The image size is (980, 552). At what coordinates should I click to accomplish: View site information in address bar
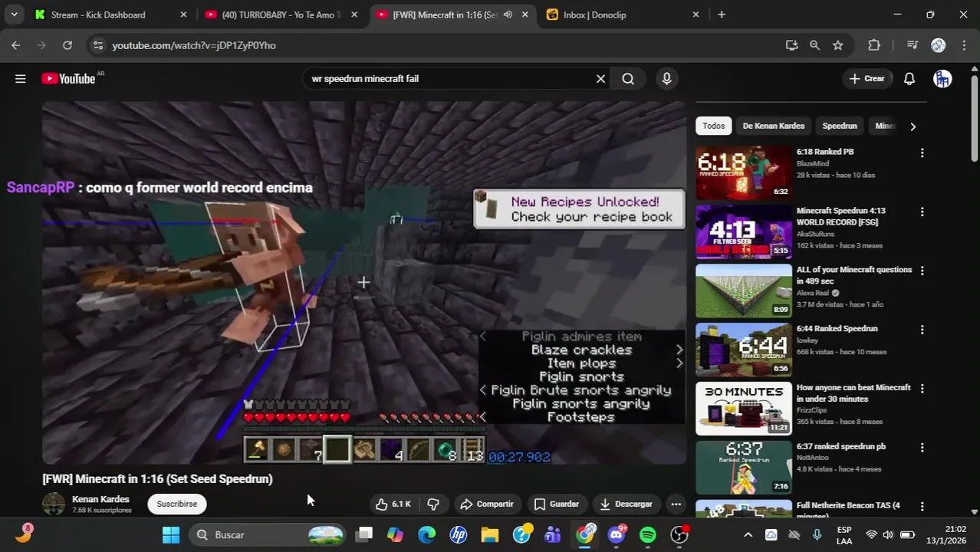tap(97, 45)
